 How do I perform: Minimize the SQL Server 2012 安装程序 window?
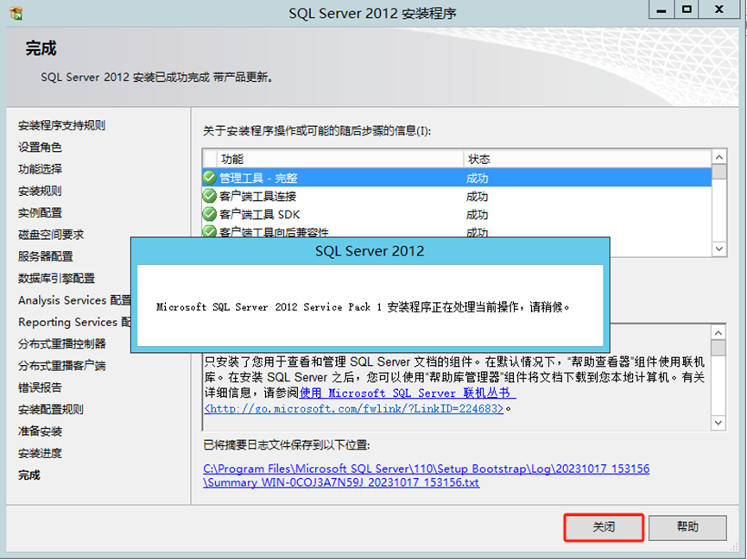click(x=662, y=9)
